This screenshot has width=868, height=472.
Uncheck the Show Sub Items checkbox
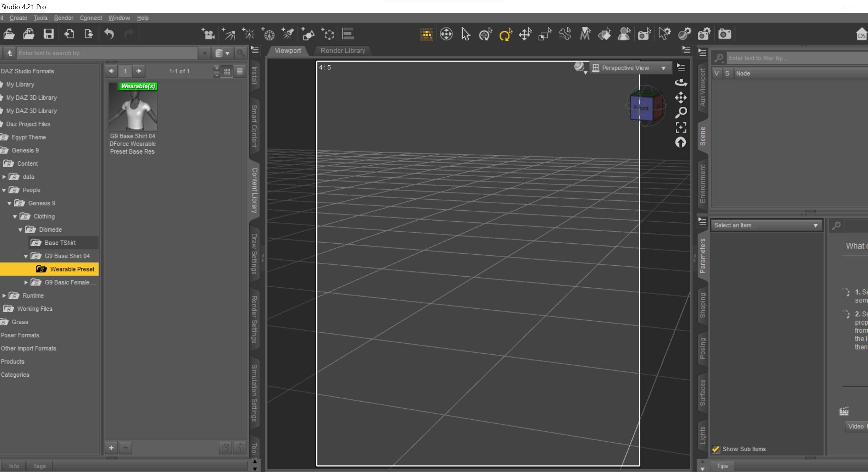tap(716, 449)
